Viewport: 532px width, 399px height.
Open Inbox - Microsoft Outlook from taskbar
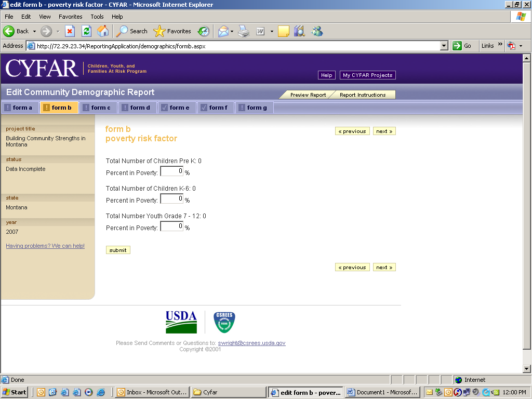[152, 392]
